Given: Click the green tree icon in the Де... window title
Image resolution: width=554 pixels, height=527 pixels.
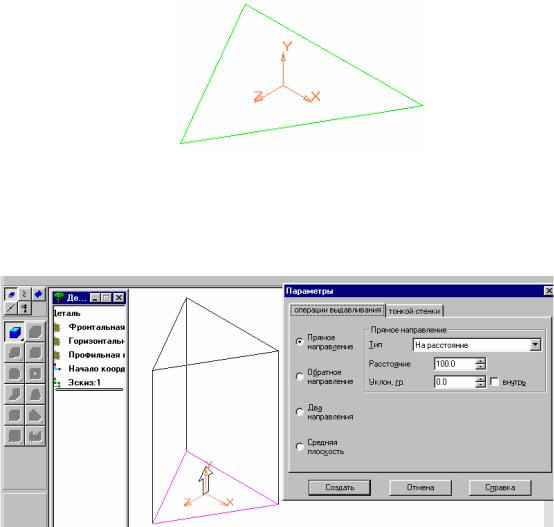Looking at the screenshot, I should pyautogui.click(x=59, y=298).
